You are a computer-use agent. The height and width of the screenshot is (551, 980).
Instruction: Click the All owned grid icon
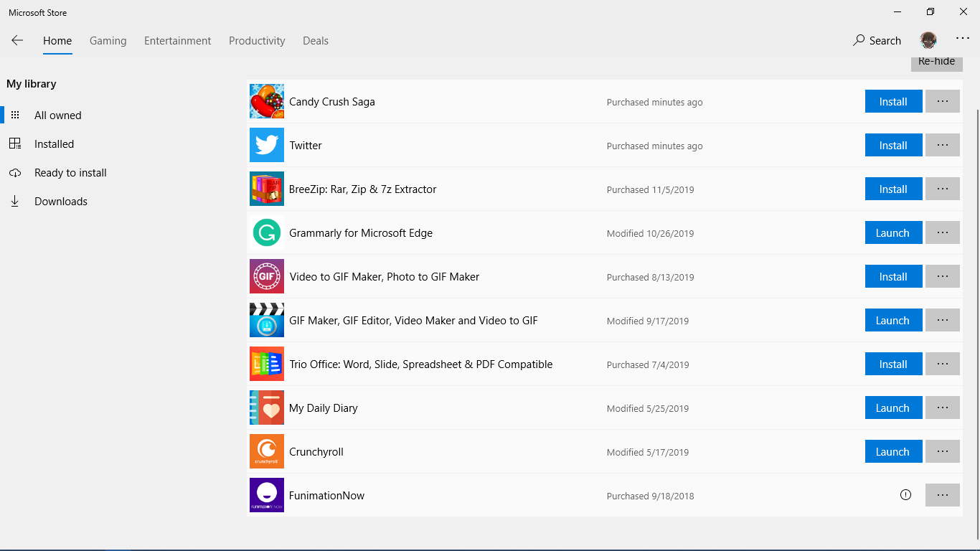click(15, 115)
